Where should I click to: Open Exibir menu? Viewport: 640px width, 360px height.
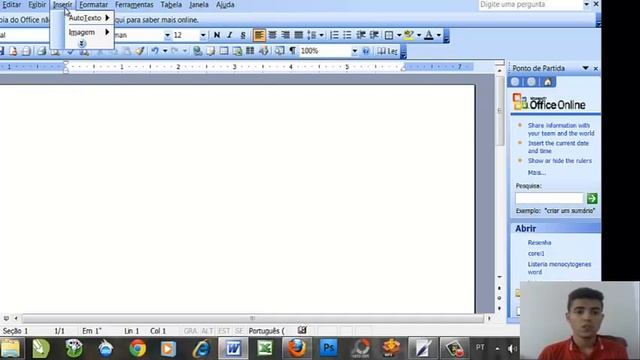coord(37,5)
